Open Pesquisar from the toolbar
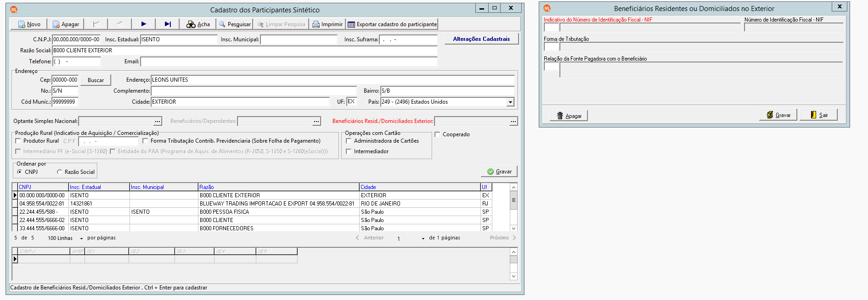This screenshot has width=868, height=300. (x=235, y=24)
